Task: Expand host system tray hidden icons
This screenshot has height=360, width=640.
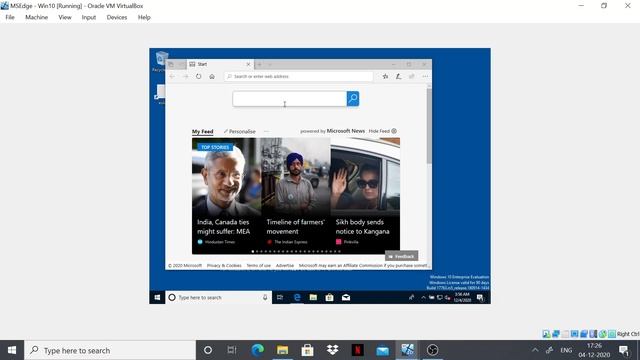Action: click(535, 350)
